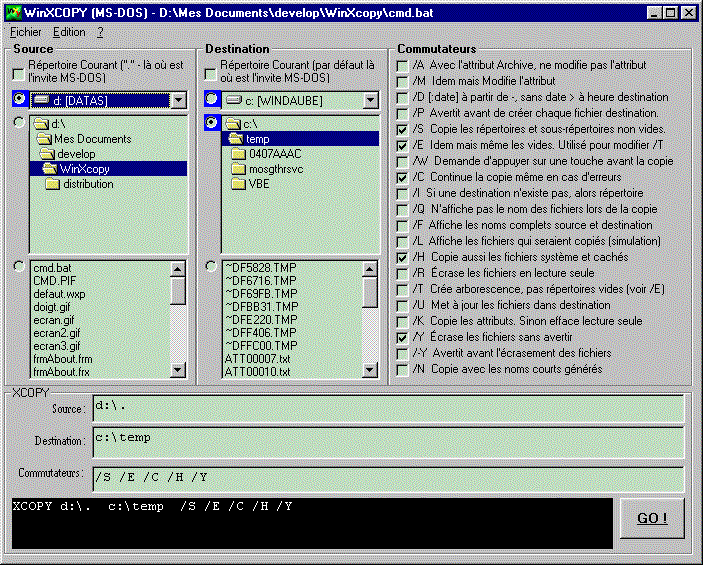Screen dimensions: 703x565
Task: Uncheck the /S sous-répertoires non vides option
Action: coord(402,130)
